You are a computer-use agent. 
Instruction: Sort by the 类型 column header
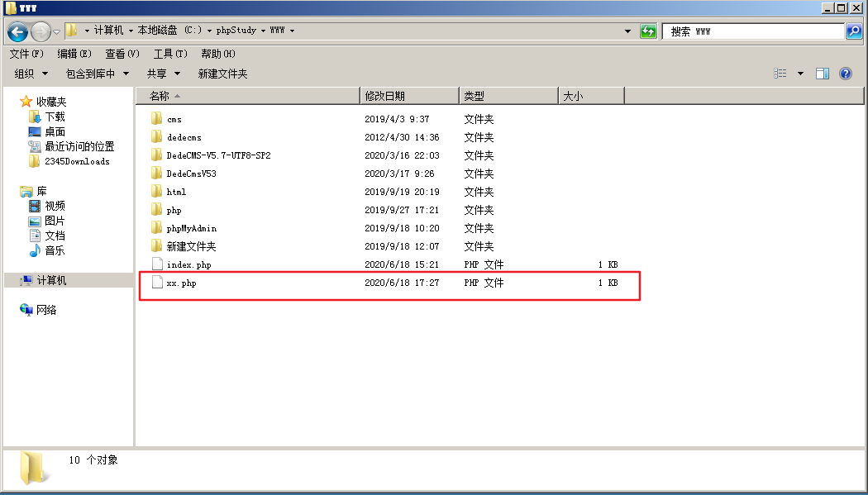pyautogui.click(x=508, y=96)
